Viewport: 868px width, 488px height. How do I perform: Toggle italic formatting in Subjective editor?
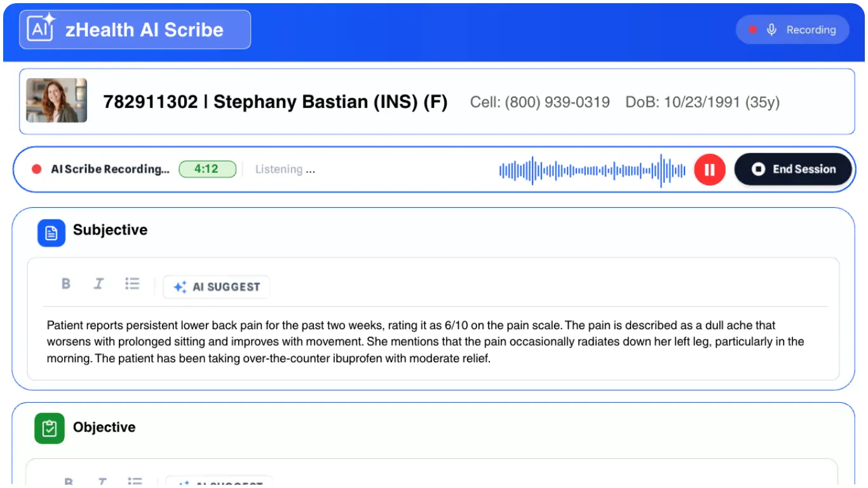[x=98, y=284]
